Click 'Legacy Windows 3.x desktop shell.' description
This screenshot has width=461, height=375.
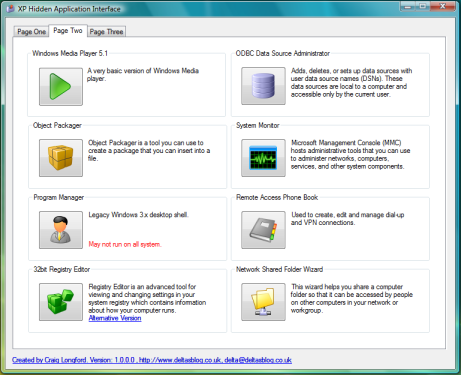138,215
